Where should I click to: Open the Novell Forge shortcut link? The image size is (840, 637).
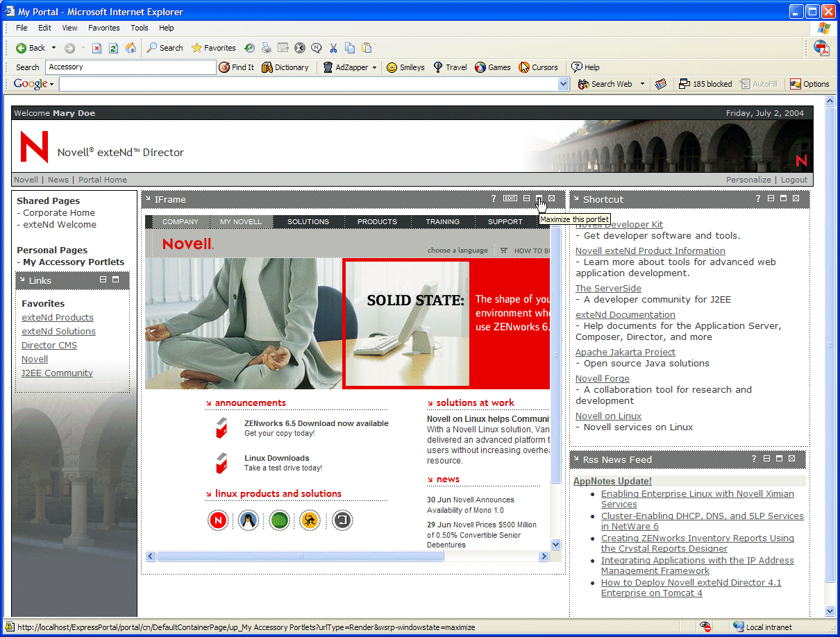[603, 379]
